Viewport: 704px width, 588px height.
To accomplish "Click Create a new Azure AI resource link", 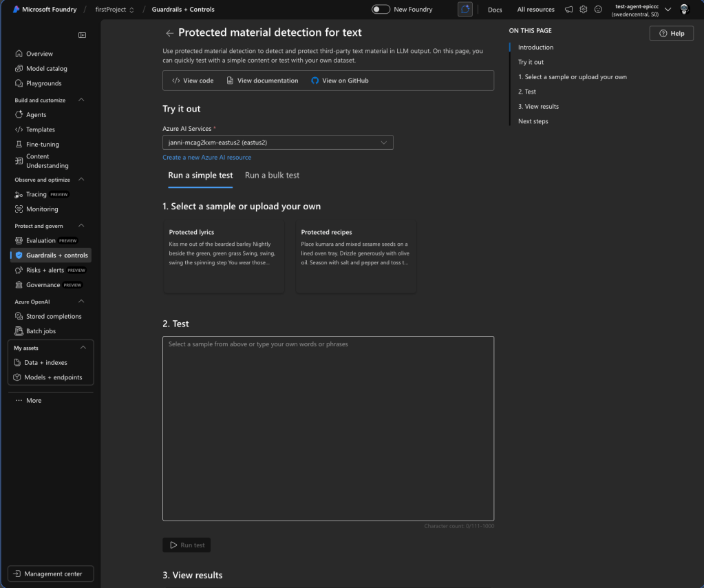I will (x=206, y=158).
